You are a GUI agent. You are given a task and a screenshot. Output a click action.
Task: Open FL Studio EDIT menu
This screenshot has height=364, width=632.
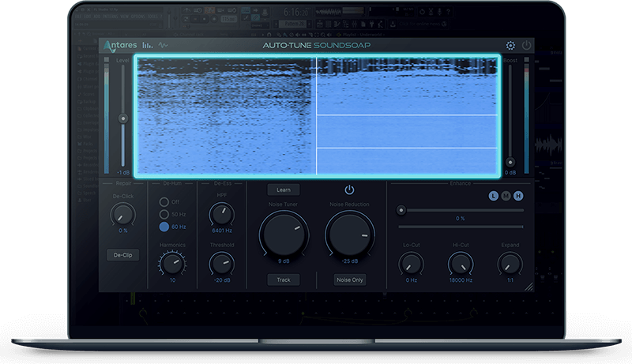88,17
